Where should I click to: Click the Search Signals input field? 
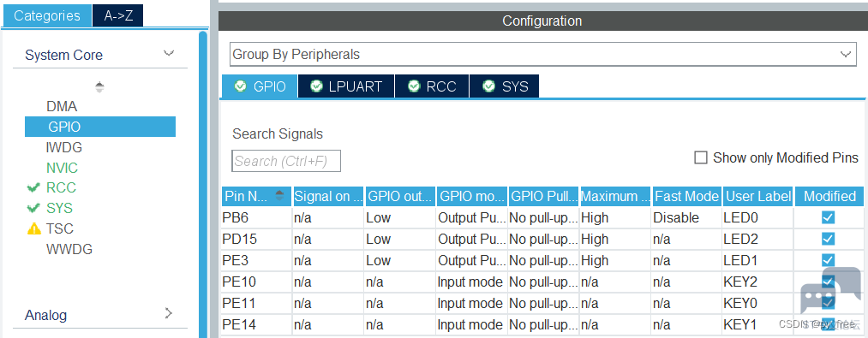[x=285, y=161]
